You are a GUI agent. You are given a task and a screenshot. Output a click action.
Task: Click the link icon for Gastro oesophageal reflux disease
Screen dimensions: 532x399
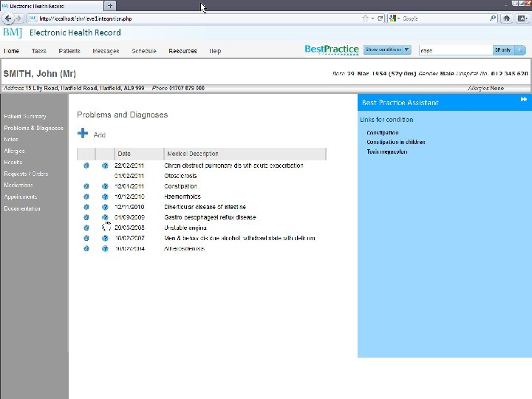tap(86, 217)
